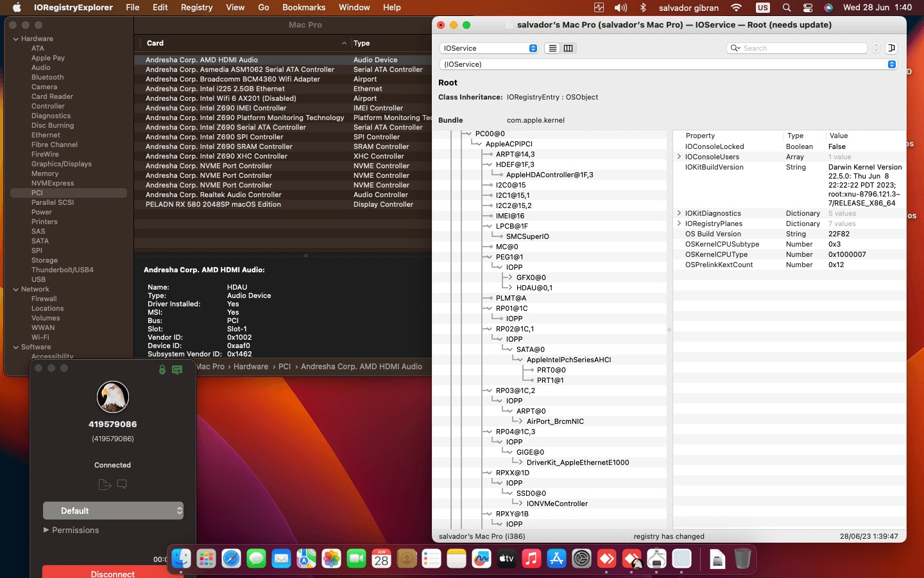Click the red Disconnect button
924x578 pixels.
pos(113,573)
